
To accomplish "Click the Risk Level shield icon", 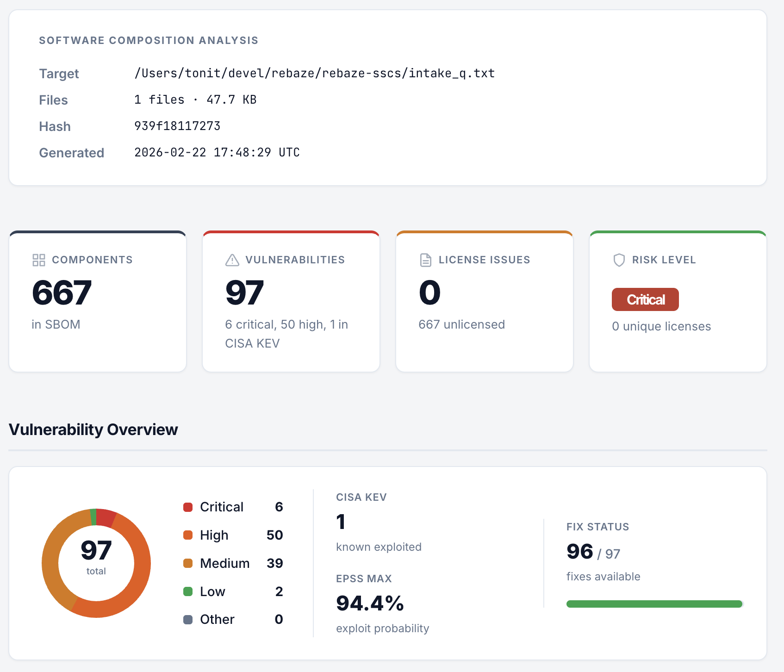I will tap(619, 260).
